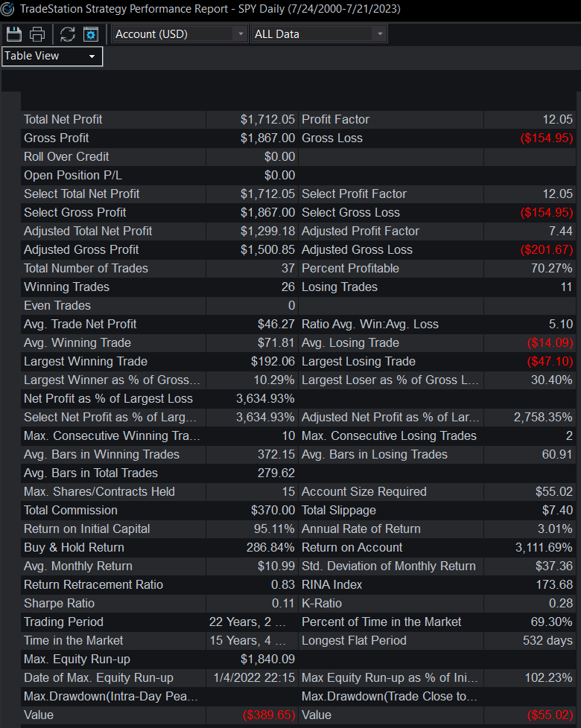
Task: Select Adjusted Total Net Profit value $1,299.18
Action: coord(267,231)
